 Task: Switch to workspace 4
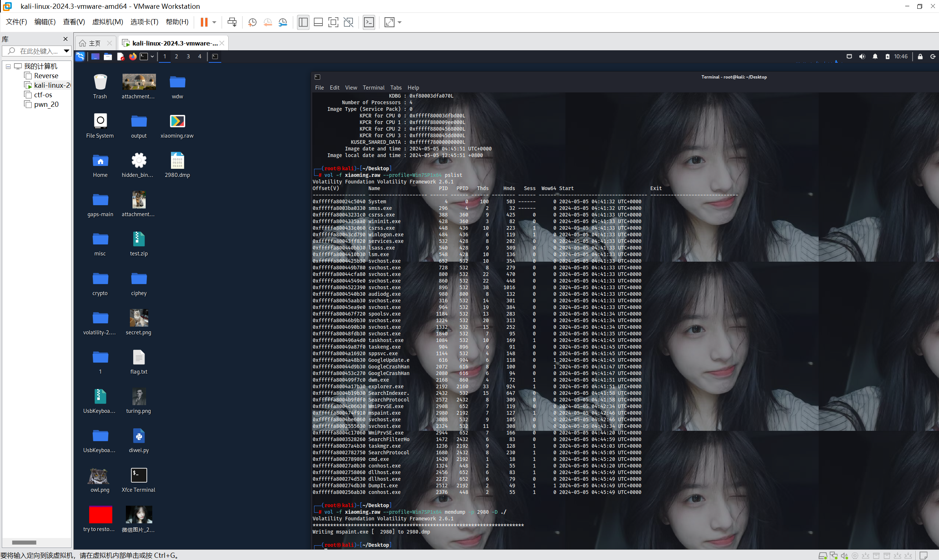coord(200,57)
